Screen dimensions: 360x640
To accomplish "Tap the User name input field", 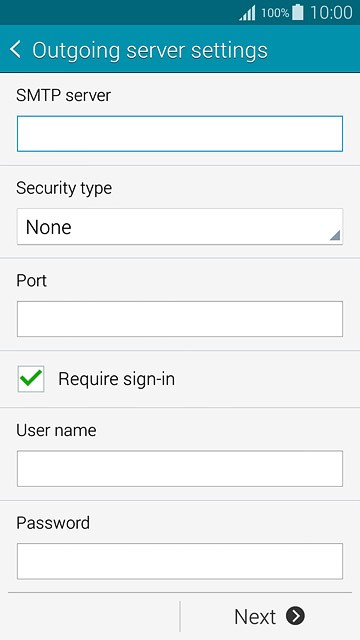I will [180, 469].
